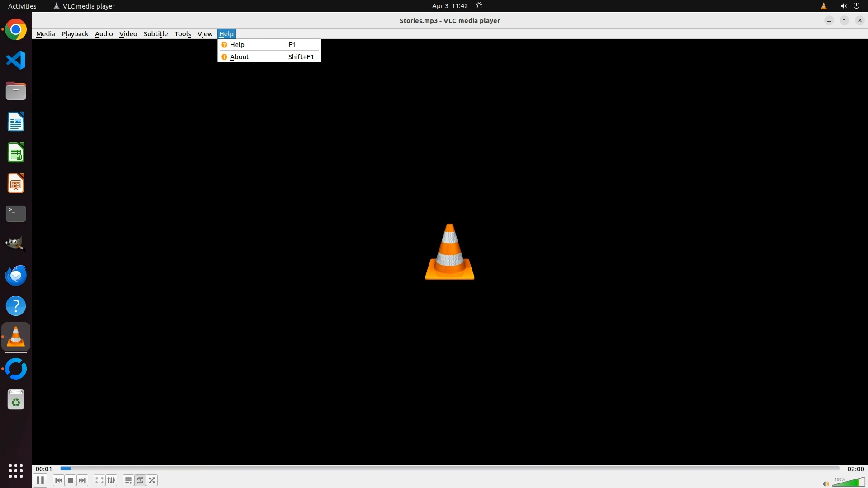The width and height of the screenshot is (868, 488).
Task: Open the VLC tray icon in top bar
Action: (x=823, y=6)
